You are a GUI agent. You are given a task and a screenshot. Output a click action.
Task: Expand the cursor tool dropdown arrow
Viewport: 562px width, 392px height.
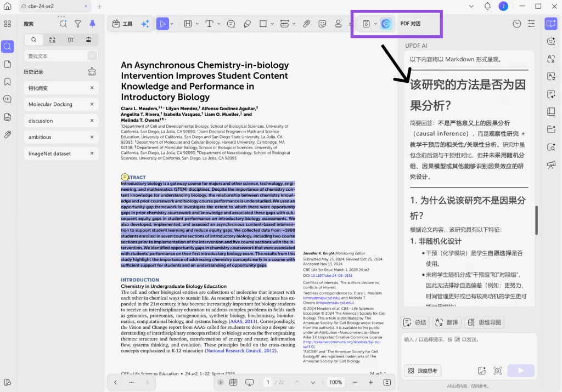[x=172, y=24]
